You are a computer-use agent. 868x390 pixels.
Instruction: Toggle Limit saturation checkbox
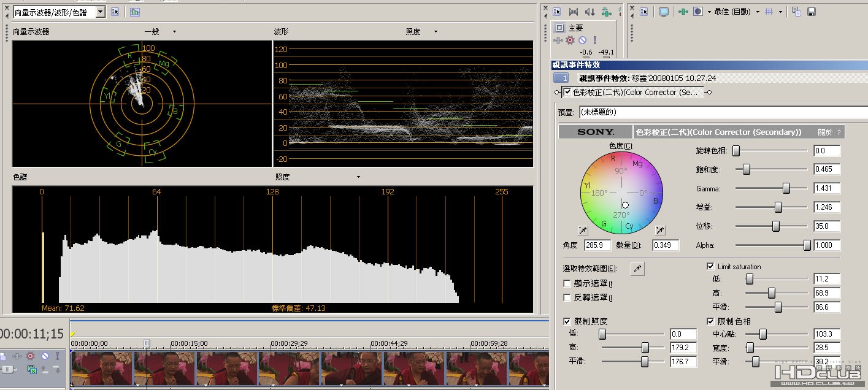710,267
